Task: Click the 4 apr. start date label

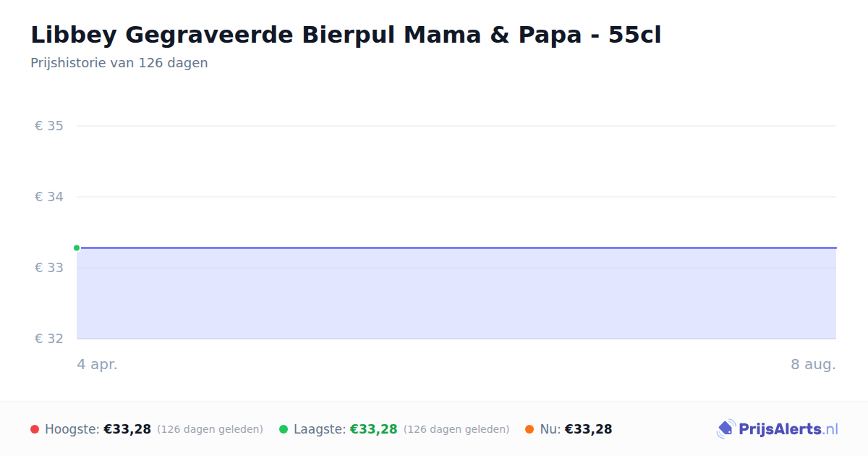Action: click(x=97, y=365)
